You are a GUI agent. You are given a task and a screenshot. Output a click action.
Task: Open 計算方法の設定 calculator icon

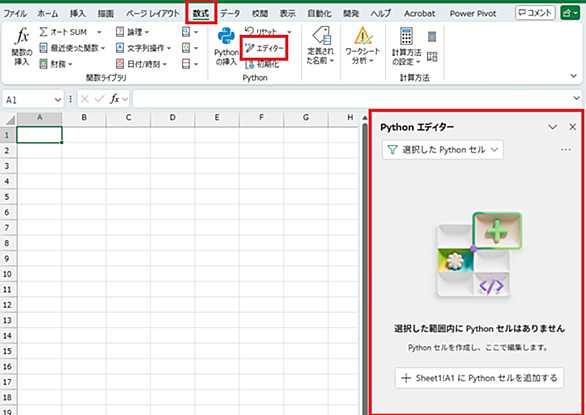tap(406, 36)
